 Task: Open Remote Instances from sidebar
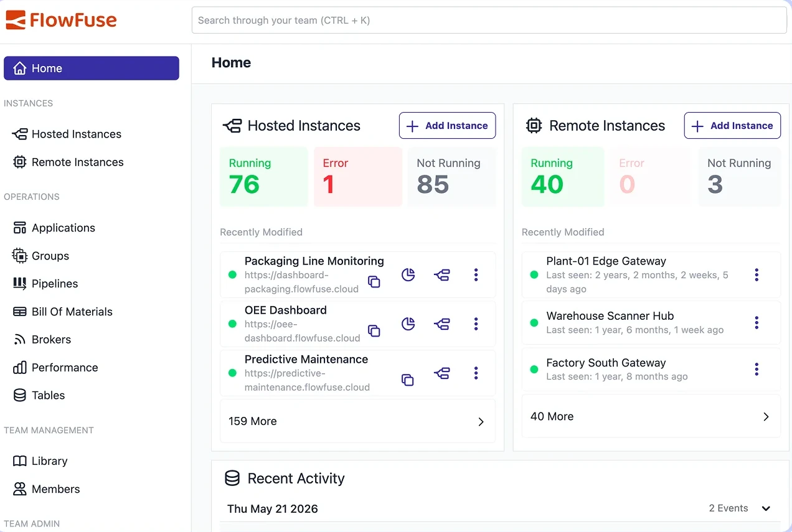(78, 162)
